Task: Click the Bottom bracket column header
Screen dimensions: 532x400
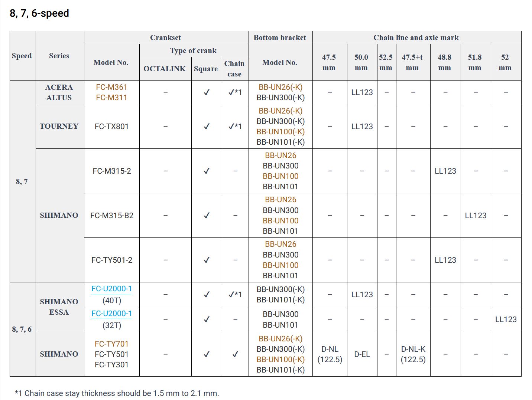Action: (x=280, y=37)
